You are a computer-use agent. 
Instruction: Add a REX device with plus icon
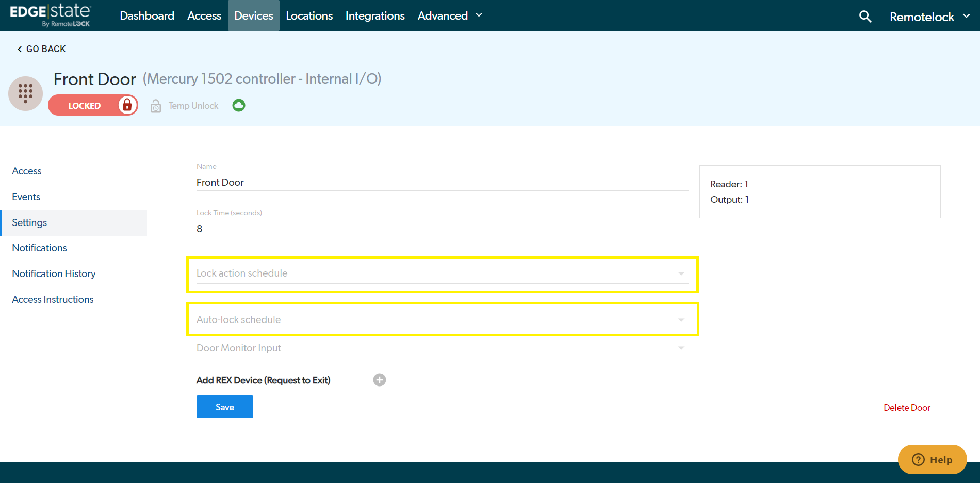pyautogui.click(x=379, y=380)
